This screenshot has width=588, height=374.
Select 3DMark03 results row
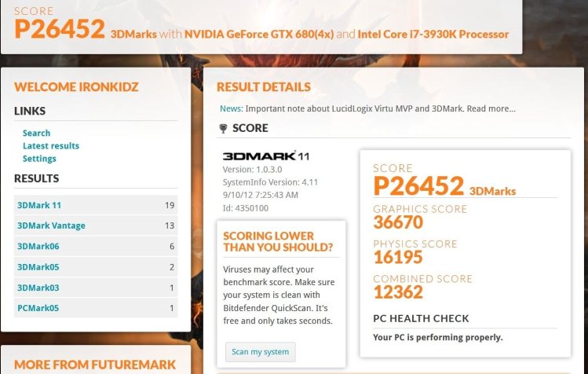click(x=96, y=288)
